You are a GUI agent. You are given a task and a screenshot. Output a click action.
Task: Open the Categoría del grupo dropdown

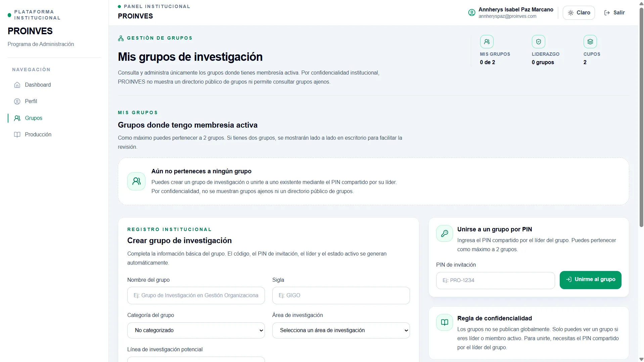tap(196, 330)
